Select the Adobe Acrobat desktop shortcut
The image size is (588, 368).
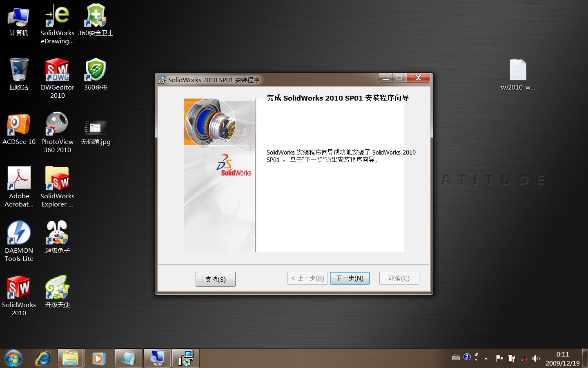(x=19, y=187)
